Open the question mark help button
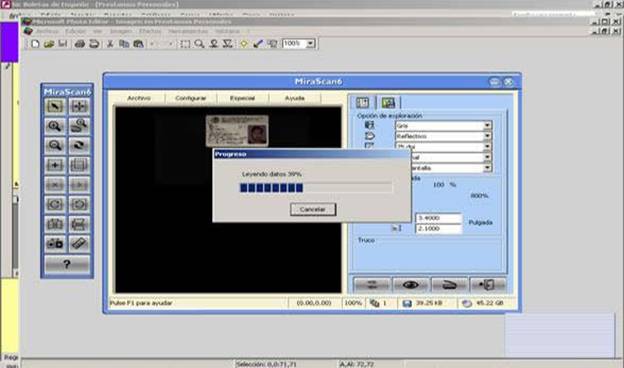Viewport: 624px width, 368px height. (67, 264)
